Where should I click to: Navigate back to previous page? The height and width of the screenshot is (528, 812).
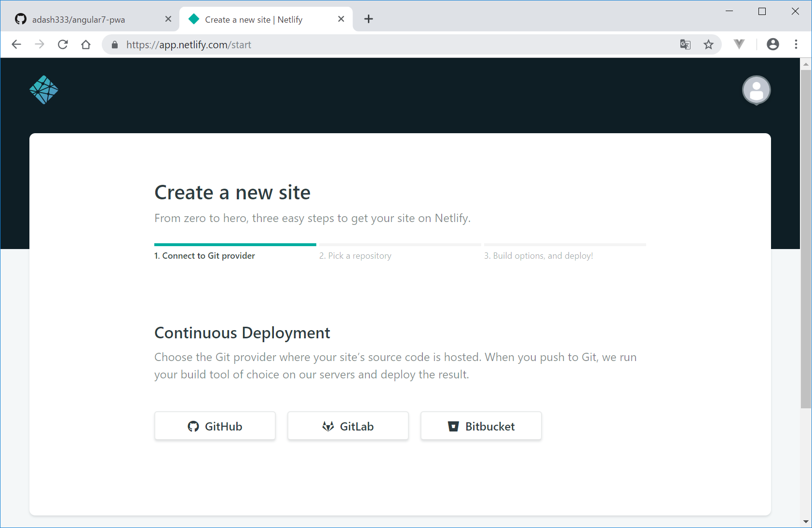pos(16,44)
